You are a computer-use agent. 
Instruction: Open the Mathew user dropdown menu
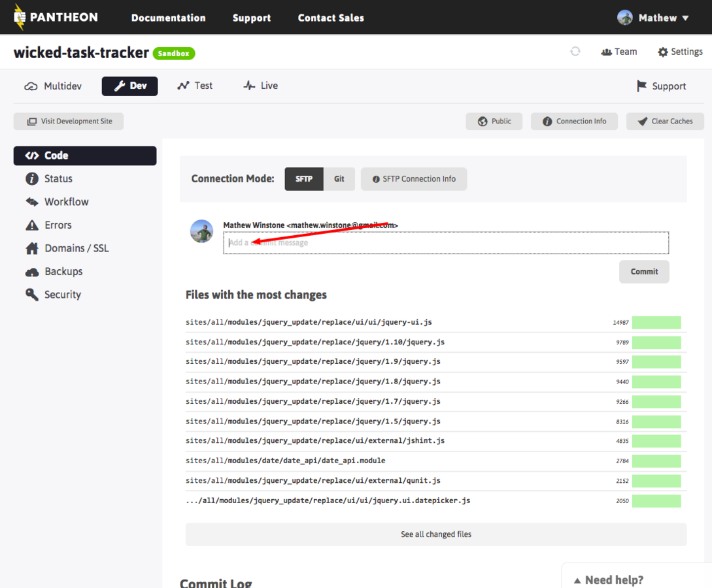(x=653, y=18)
